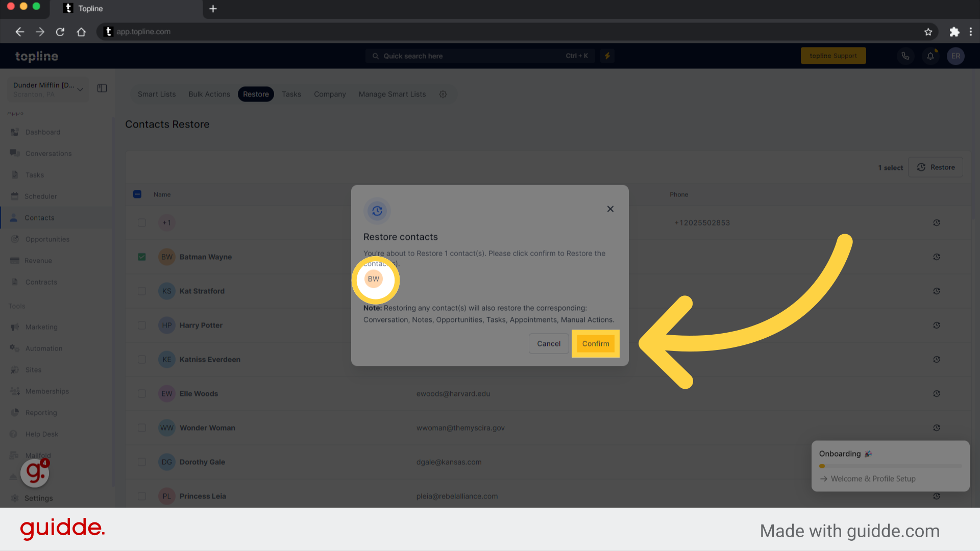Open Automation in the sidebar
Image resolution: width=980 pixels, height=551 pixels.
[x=44, y=348]
